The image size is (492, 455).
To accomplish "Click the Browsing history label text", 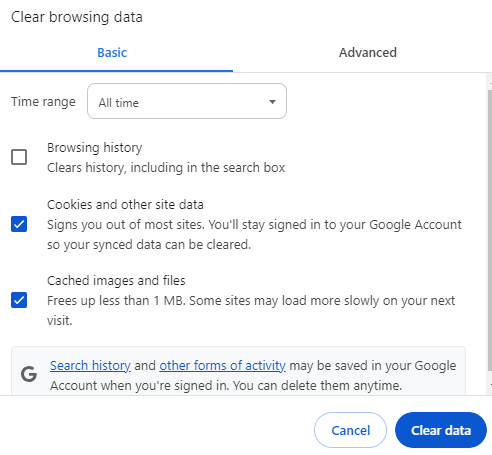I will click(95, 148).
